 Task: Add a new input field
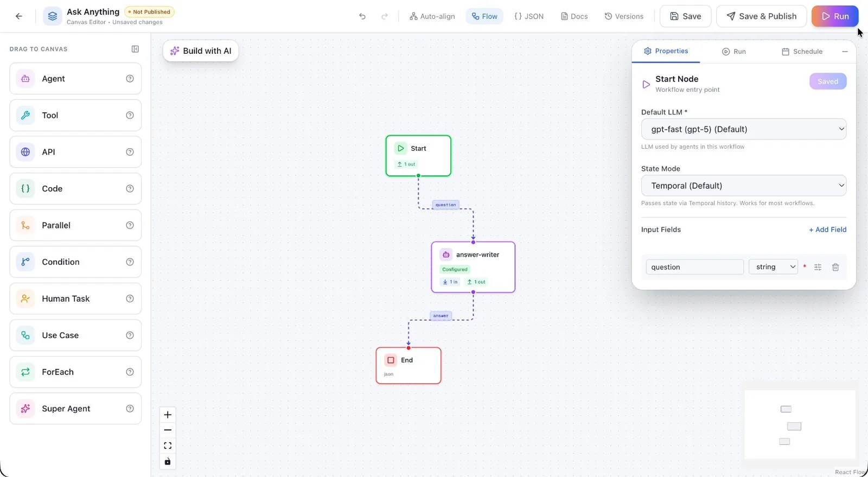tap(827, 230)
